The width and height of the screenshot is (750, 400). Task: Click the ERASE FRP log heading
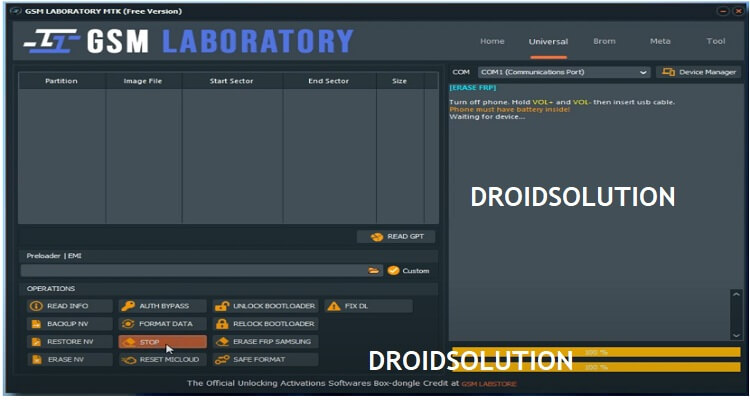click(x=473, y=88)
